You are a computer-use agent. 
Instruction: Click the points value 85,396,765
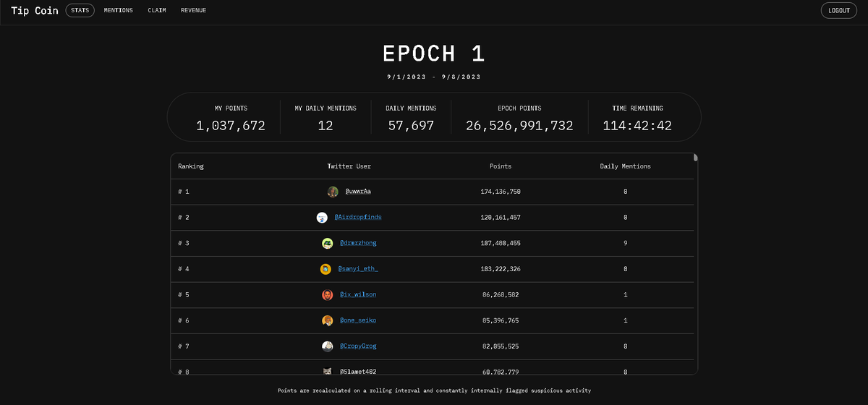tap(501, 320)
